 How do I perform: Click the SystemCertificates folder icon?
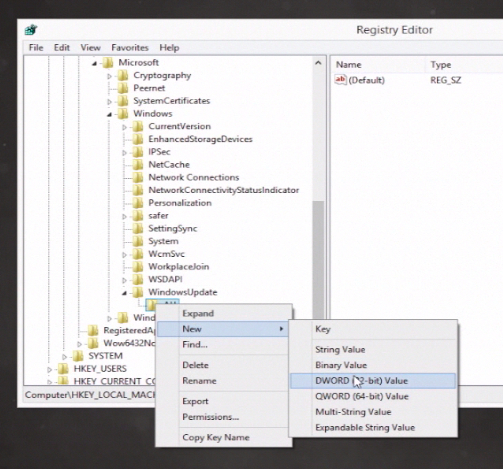click(123, 101)
